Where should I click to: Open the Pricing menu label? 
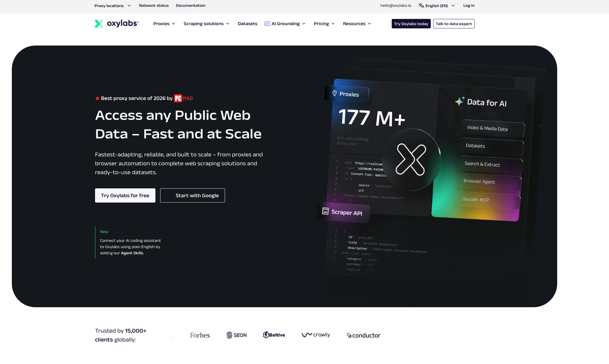click(321, 24)
